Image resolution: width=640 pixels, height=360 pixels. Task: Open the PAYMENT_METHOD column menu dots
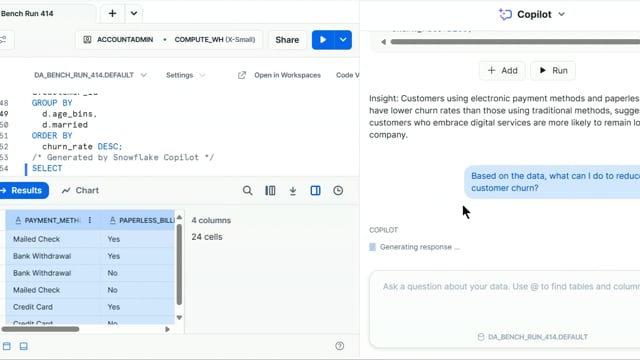click(x=90, y=220)
